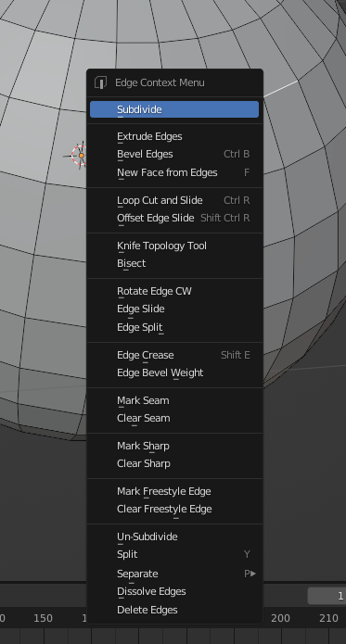This screenshot has width=346, height=644.
Task: Choose Loop Cut and Slide
Action: coord(174,200)
